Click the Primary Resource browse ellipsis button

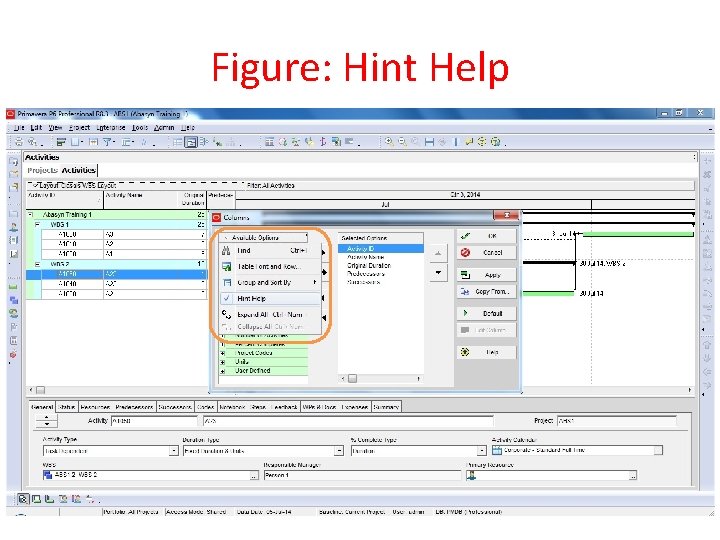point(633,476)
